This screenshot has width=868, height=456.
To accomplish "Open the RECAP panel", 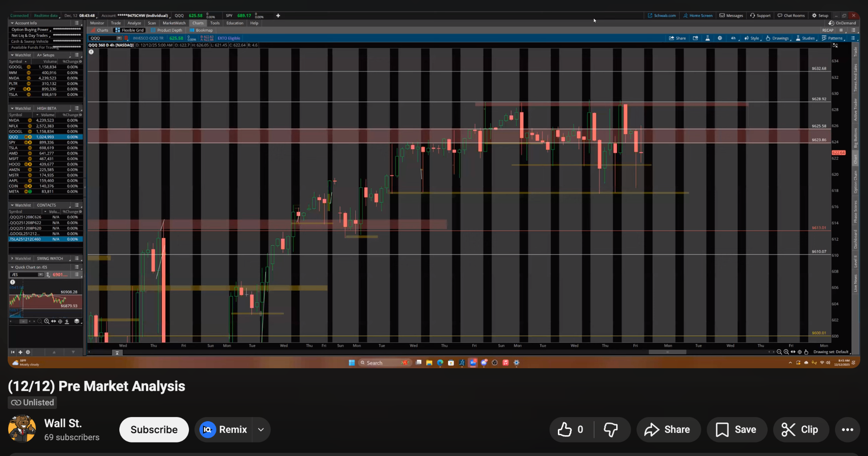I will (x=828, y=30).
